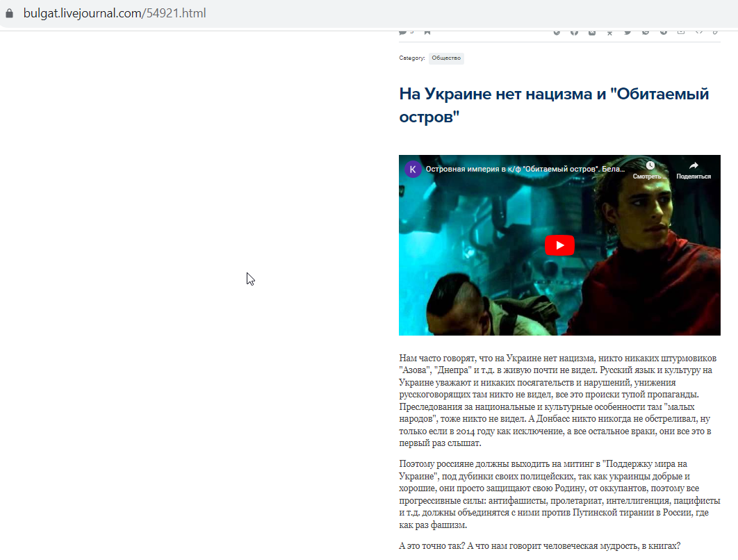
Task: Open the post title На Украине нет нацизма
Action: [554, 105]
